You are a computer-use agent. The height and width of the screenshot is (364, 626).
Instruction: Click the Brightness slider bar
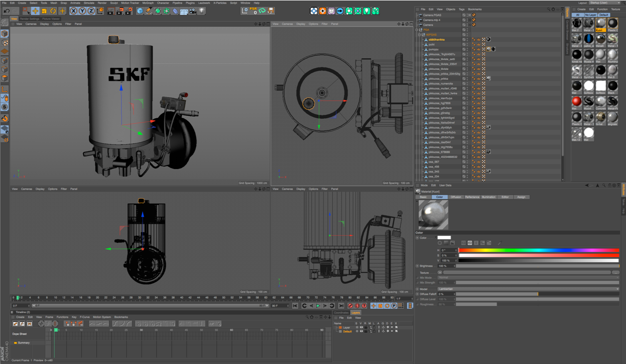click(x=538, y=266)
